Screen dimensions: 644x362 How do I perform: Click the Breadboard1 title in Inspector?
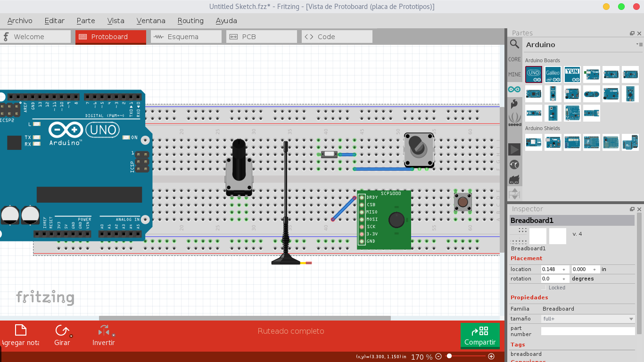[532, 221]
